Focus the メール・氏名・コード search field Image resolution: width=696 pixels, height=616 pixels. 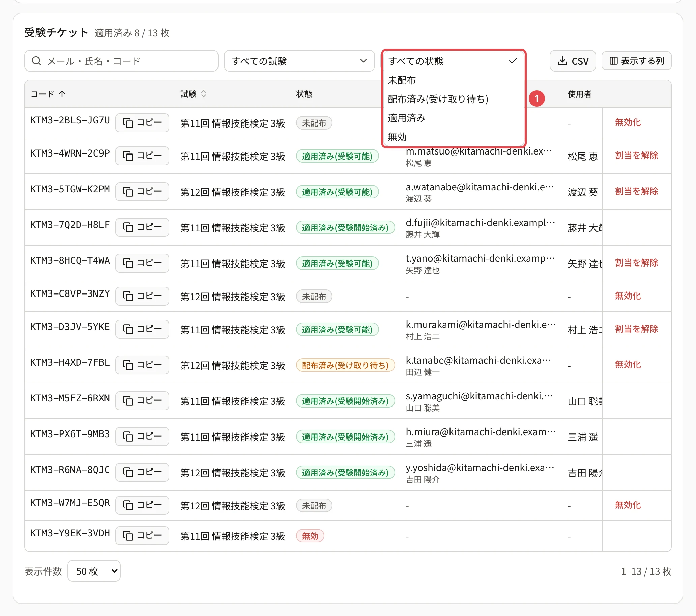pos(121,61)
